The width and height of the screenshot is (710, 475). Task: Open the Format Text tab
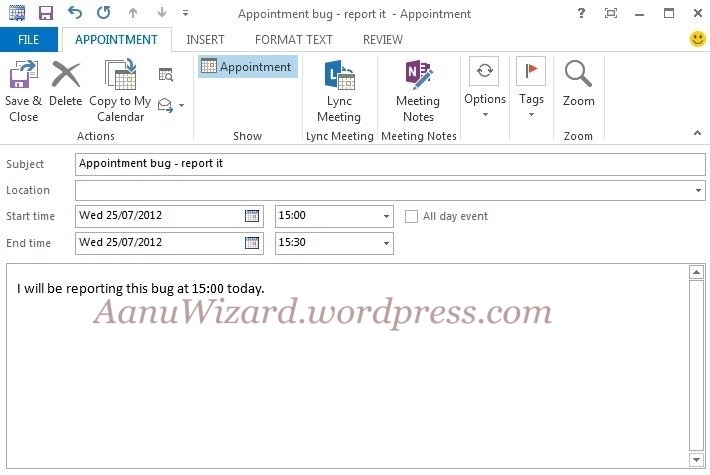pyautogui.click(x=293, y=40)
